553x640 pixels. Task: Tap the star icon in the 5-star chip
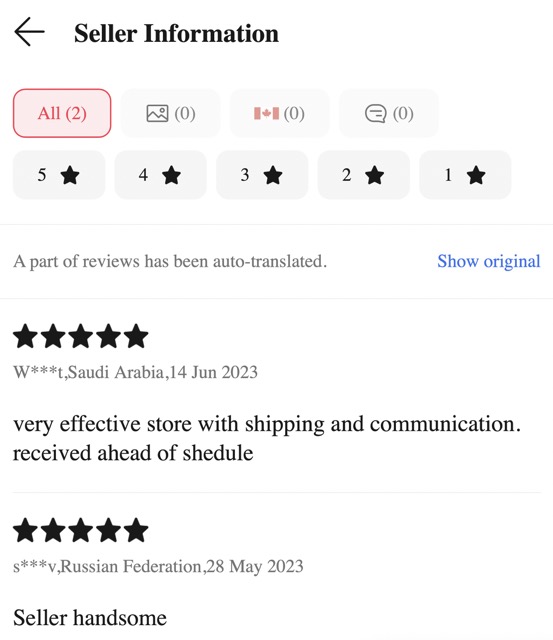point(70,175)
